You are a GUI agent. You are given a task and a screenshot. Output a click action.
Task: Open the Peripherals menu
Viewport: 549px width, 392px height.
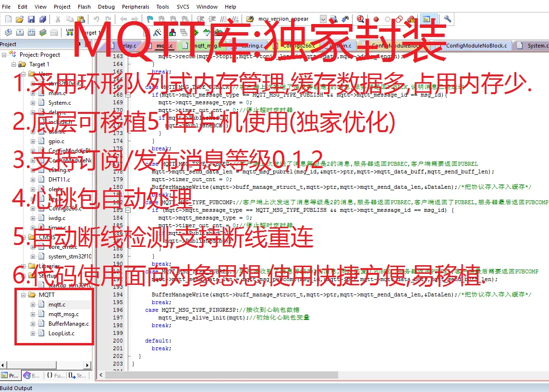pos(135,7)
